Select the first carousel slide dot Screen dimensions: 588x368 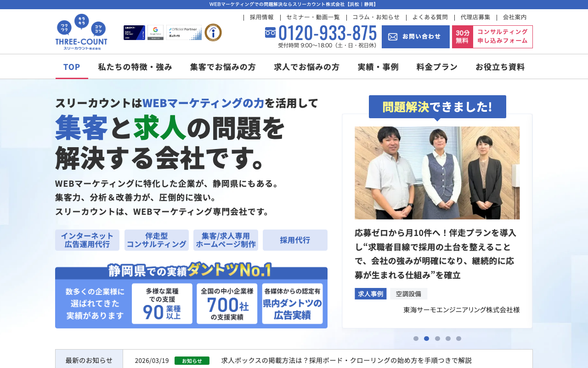tap(416, 339)
